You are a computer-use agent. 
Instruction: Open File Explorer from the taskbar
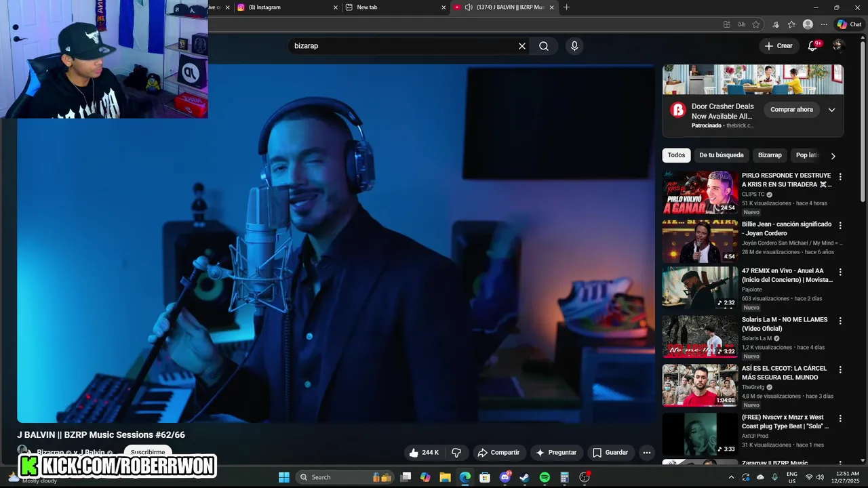click(445, 477)
